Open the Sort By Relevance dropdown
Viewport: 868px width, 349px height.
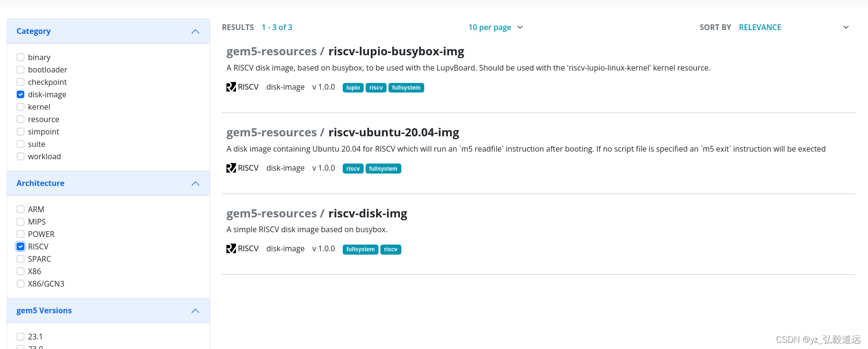794,27
